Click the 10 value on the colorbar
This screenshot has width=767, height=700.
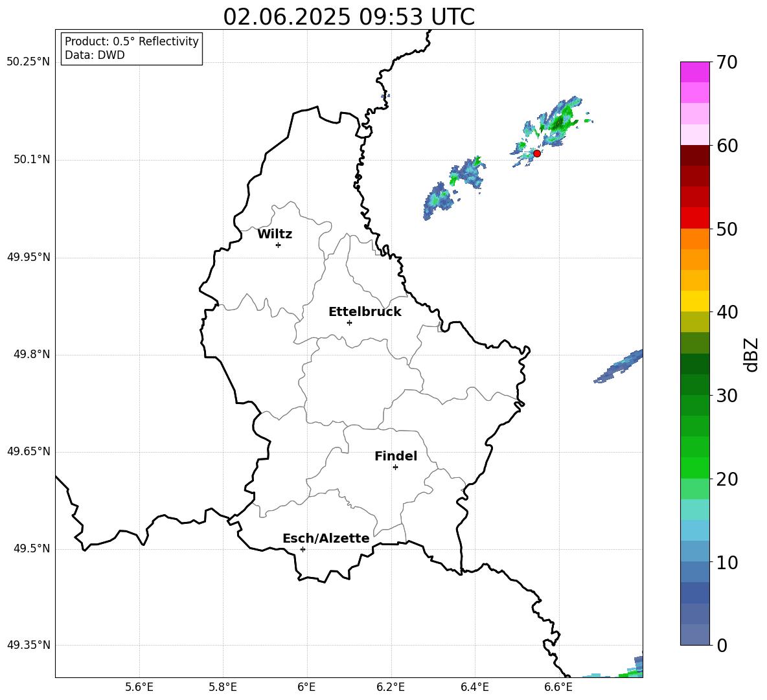727,562
